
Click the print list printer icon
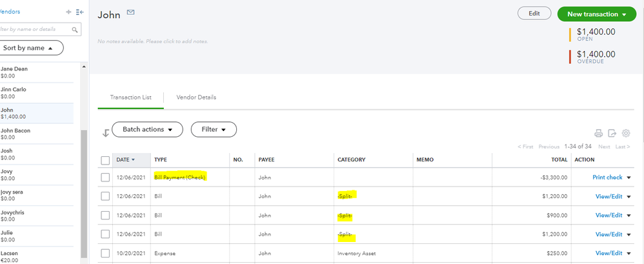pyautogui.click(x=598, y=133)
